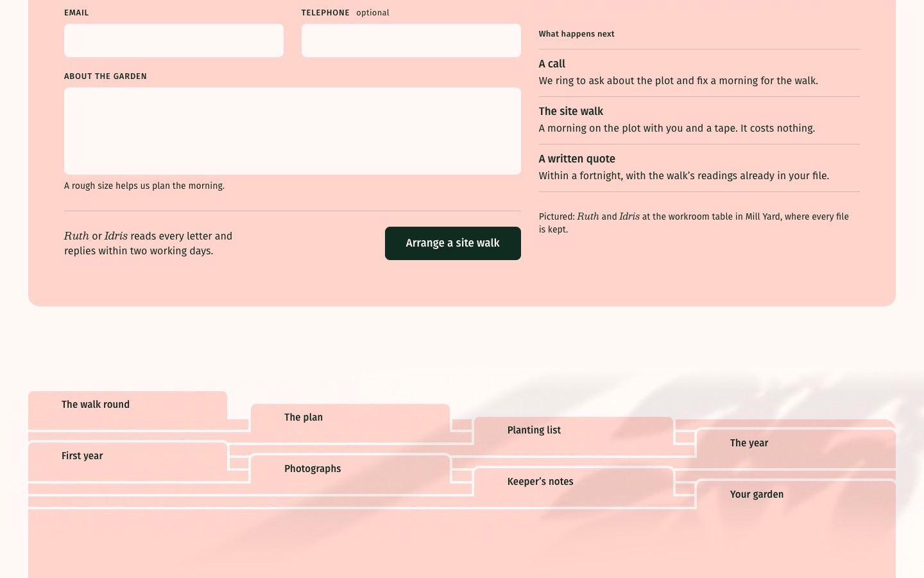Click the About the garden textarea
Viewport: 924px width, 578px height.
(293, 131)
